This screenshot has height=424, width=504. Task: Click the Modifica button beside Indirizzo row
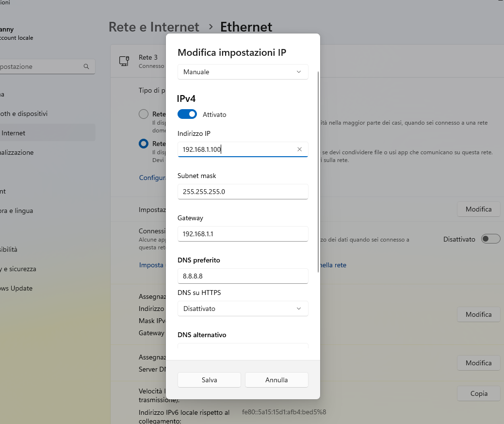point(479,314)
